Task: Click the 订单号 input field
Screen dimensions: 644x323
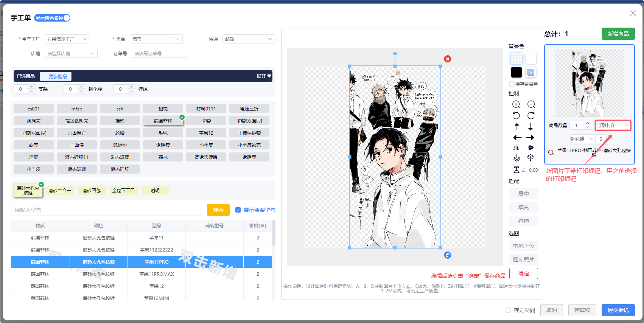Action: tap(159, 53)
